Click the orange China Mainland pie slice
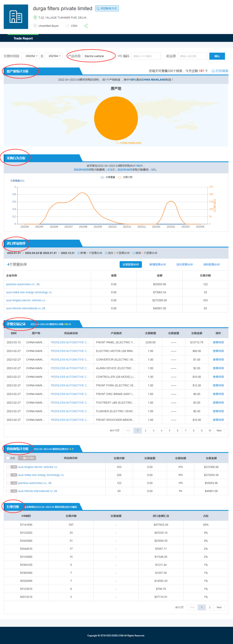The width and height of the screenshot is (233, 644). (x=116, y=118)
